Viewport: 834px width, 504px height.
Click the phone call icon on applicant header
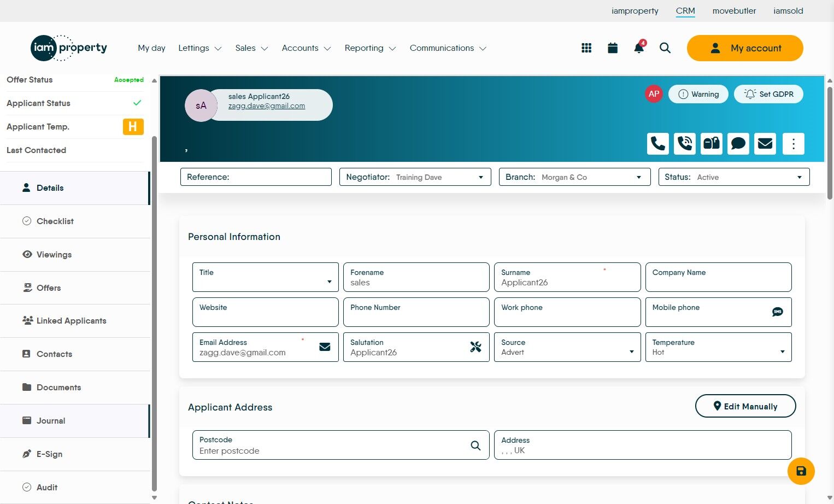657,143
